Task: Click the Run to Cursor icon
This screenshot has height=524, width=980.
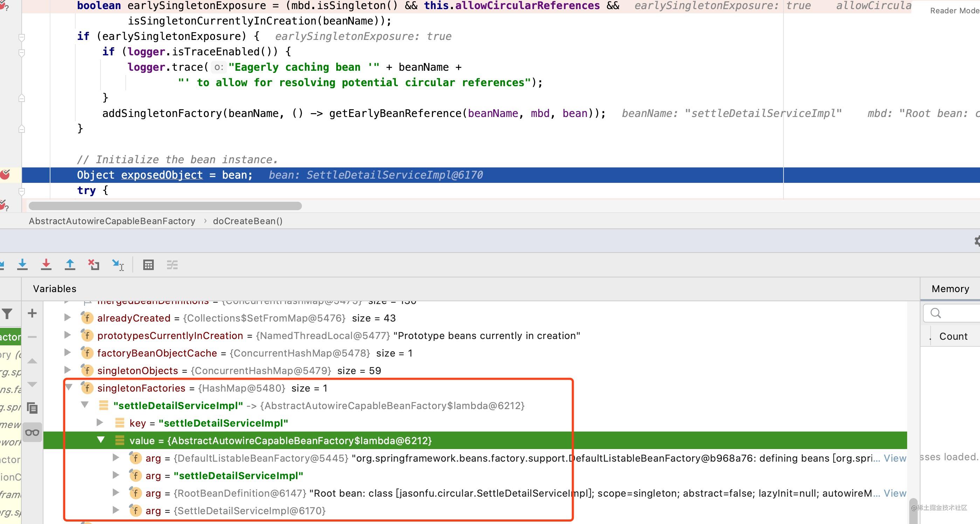Action: point(118,264)
